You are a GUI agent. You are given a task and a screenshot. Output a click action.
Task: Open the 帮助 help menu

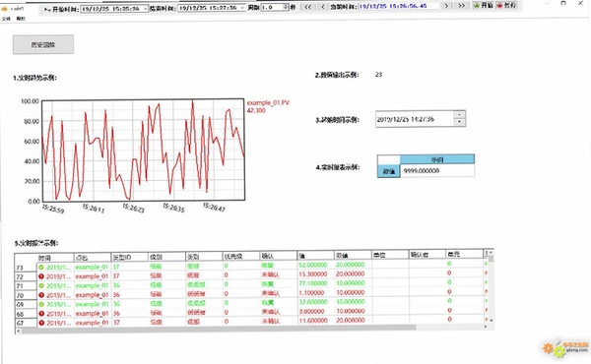pos(21,19)
